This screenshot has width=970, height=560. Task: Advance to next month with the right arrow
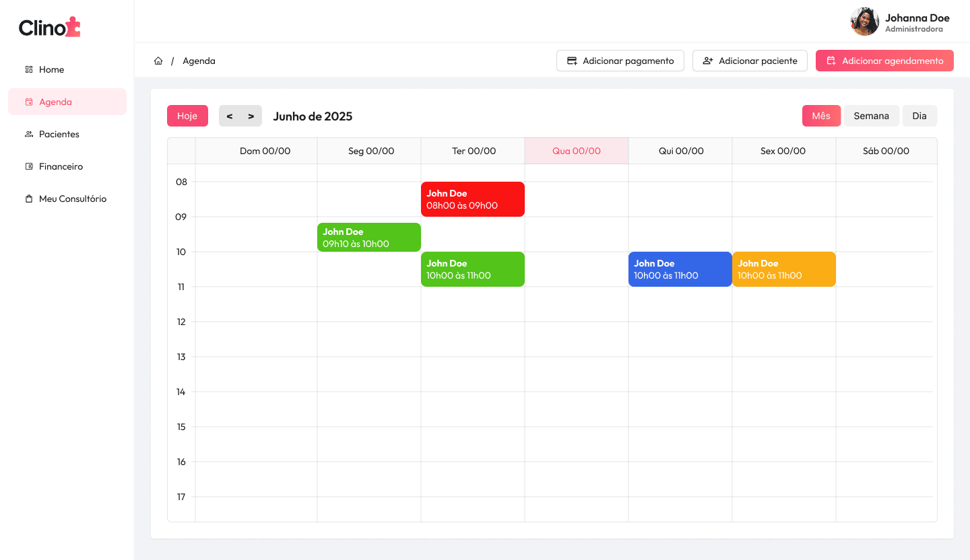coord(250,116)
